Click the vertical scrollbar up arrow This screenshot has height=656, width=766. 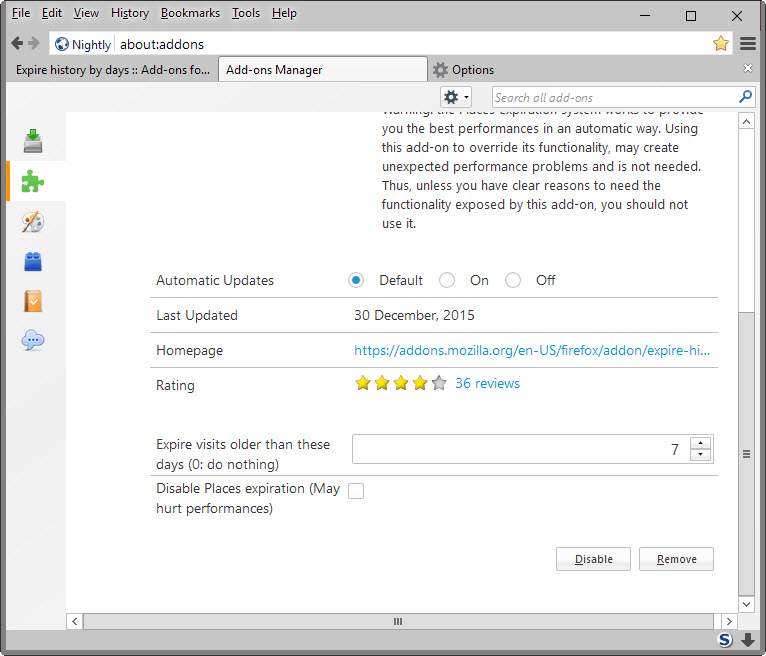click(746, 121)
